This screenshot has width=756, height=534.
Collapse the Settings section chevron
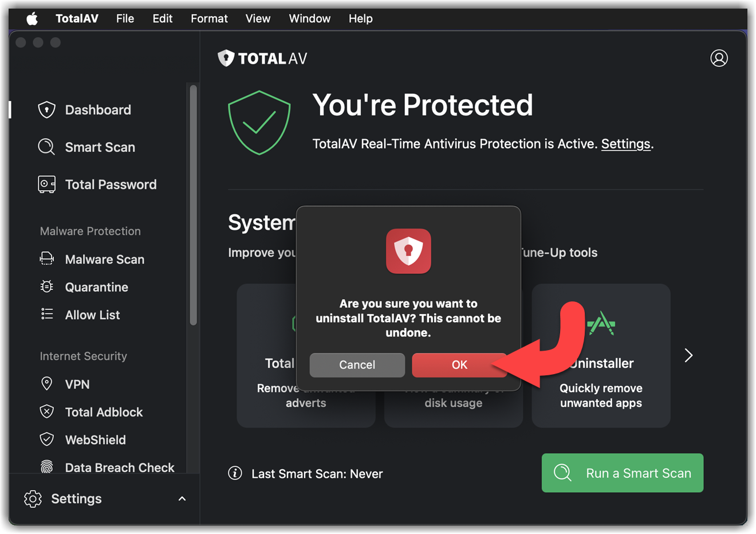[x=182, y=498]
